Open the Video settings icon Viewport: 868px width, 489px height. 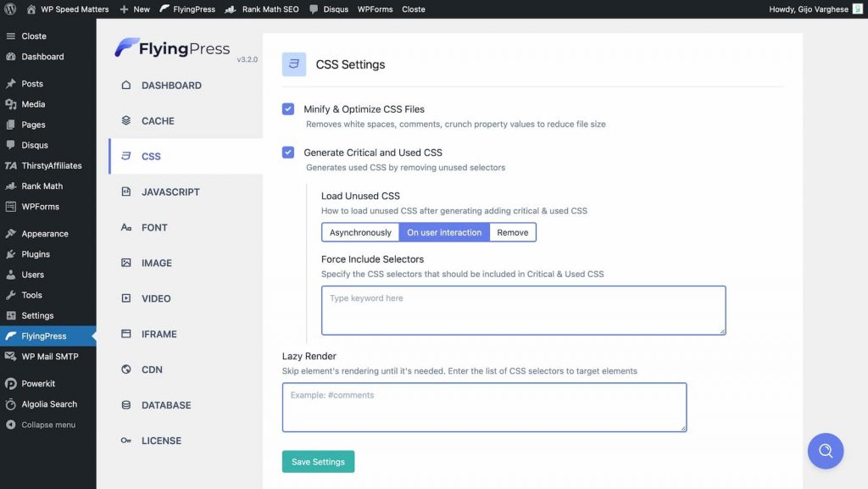[125, 298]
